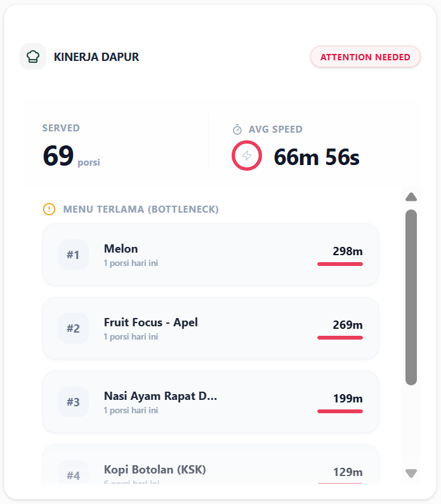Click the scrollbar down arrow
The width and height of the screenshot is (441, 504).
[x=411, y=473]
